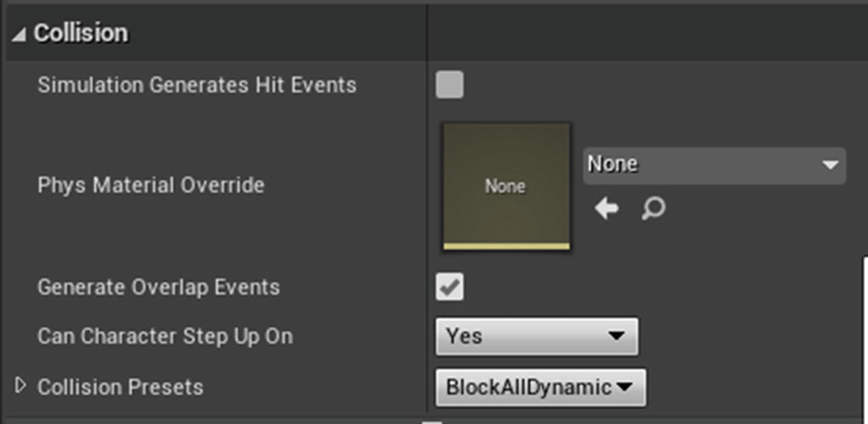Browse to asset with magnifying glass icon
868x424 pixels.
(653, 209)
